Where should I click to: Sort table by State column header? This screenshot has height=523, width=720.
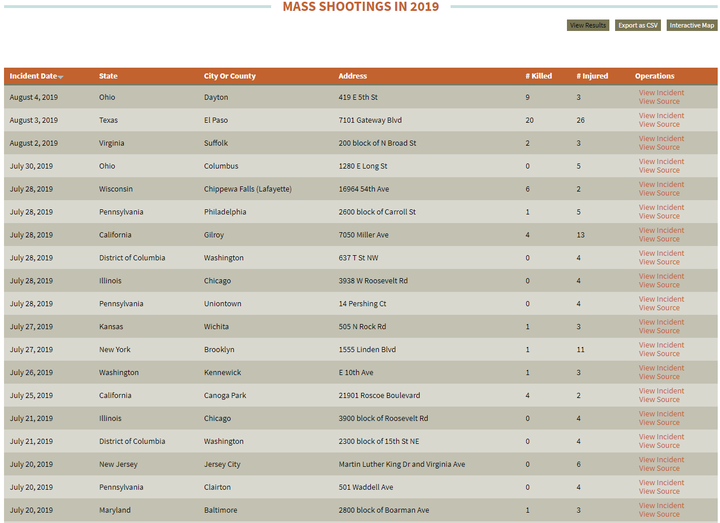click(108, 76)
